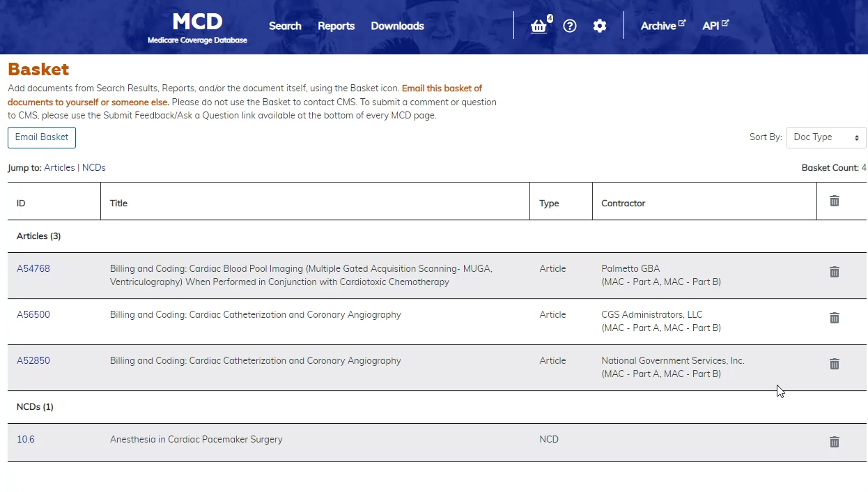Screen dimensions: 868x492
Task: Open the Downloads navigation item
Action: (x=397, y=26)
